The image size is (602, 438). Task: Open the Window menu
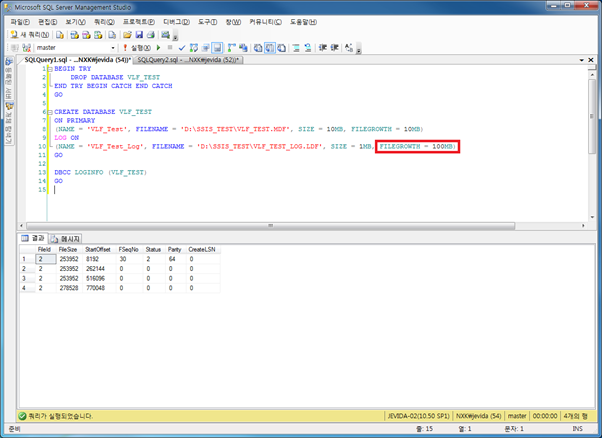(x=233, y=22)
